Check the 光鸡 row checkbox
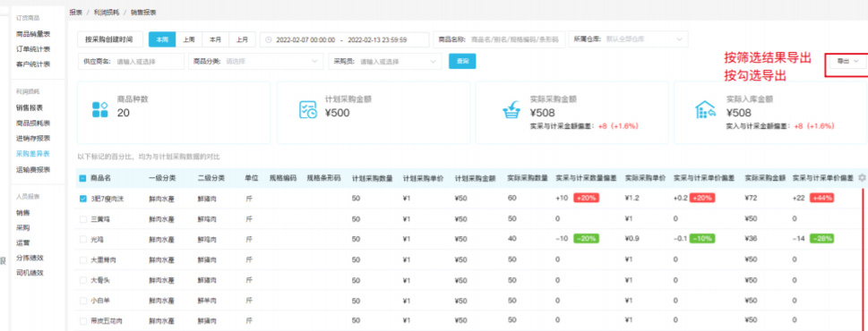The width and height of the screenshot is (868, 331). [x=83, y=239]
